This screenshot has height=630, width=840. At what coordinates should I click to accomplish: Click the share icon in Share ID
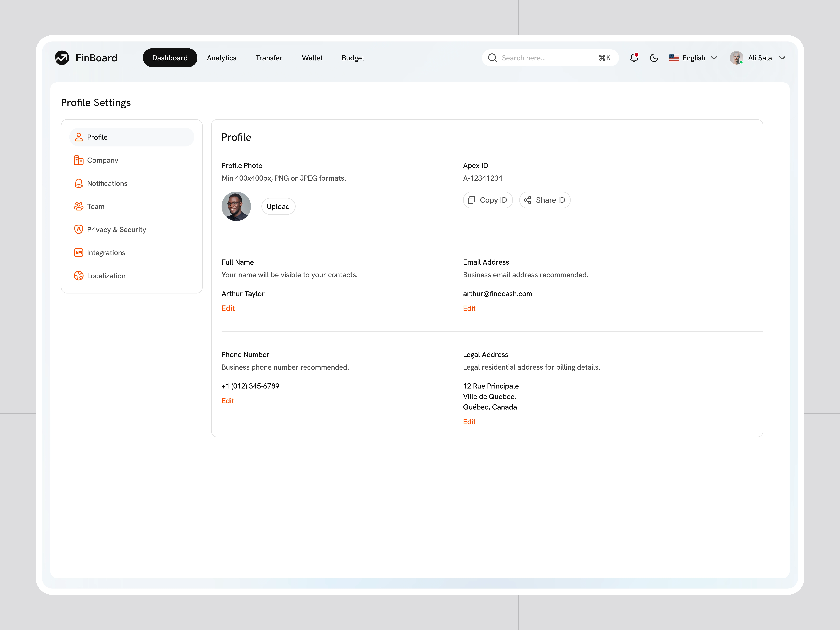pos(527,200)
